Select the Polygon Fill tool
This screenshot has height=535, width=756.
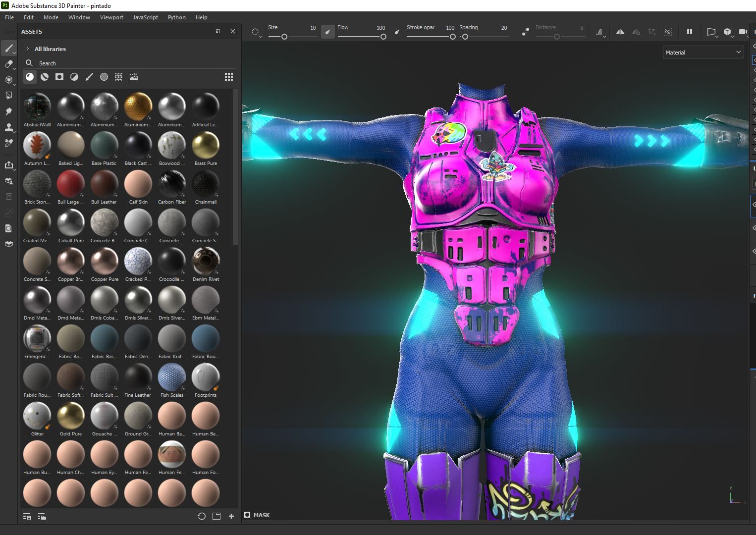click(x=8, y=96)
